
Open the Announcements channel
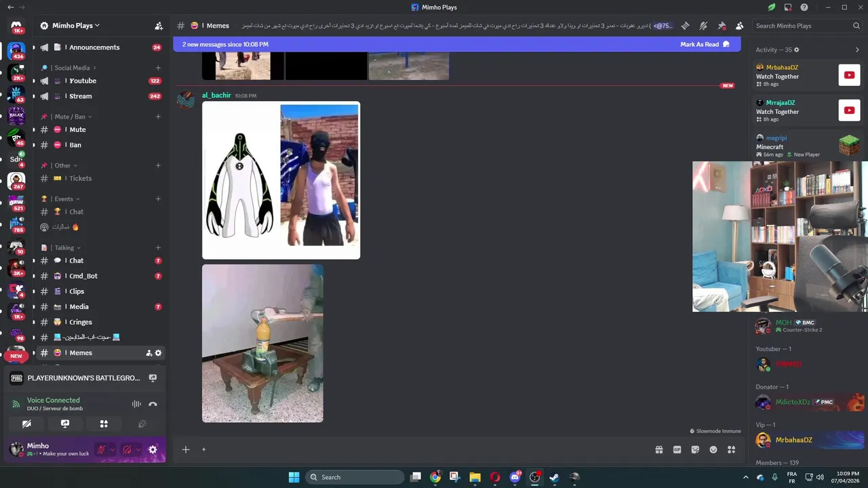tap(100, 47)
